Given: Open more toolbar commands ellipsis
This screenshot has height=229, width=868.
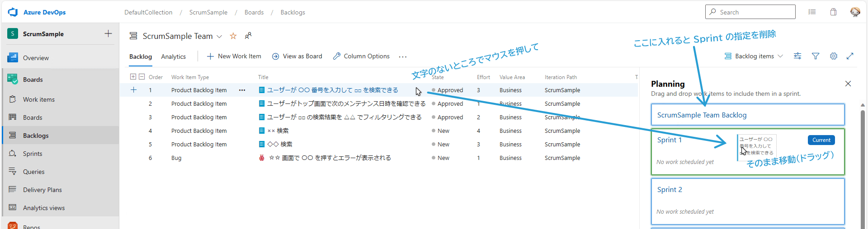Looking at the screenshot, I should coord(403,56).
